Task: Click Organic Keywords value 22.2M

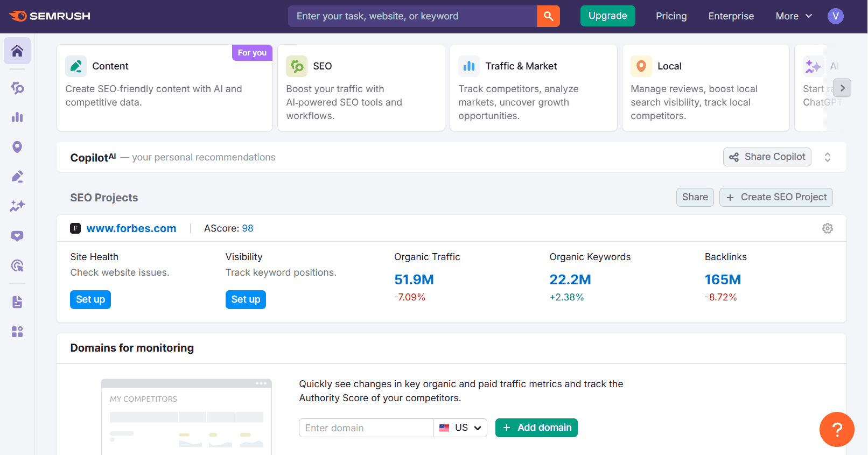Action: click(570, 279)
